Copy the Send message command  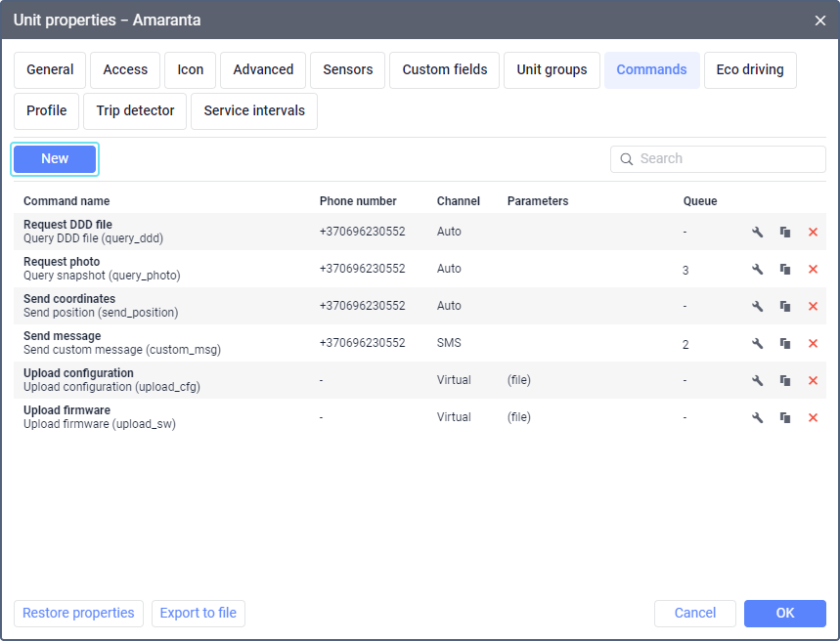tap(784, 343)
